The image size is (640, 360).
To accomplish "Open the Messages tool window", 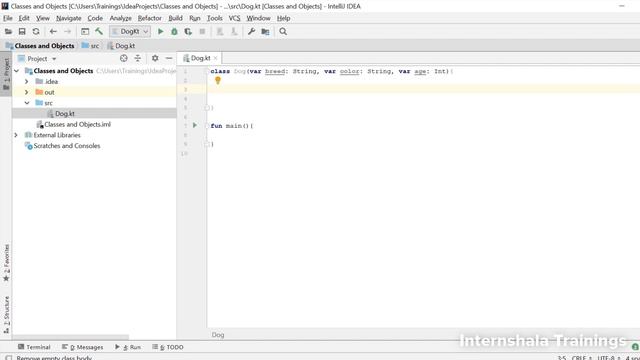I will click(82, 347).
